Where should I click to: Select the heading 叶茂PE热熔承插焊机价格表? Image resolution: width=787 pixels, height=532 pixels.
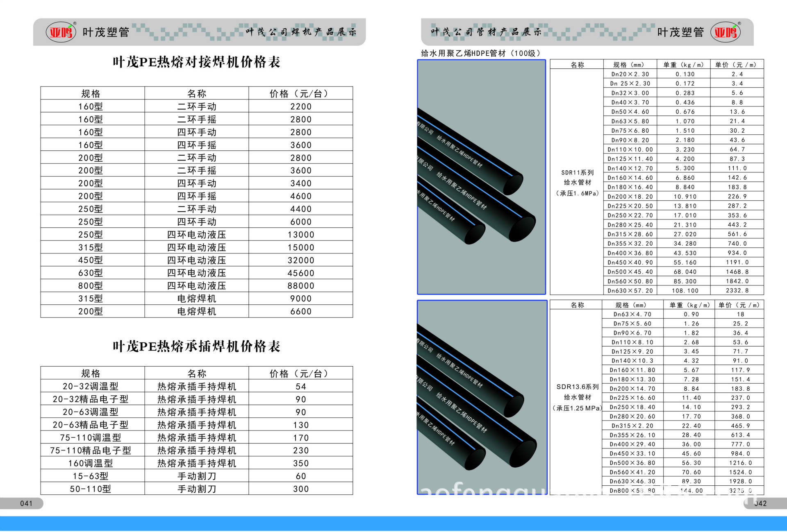tap(197, 346)
